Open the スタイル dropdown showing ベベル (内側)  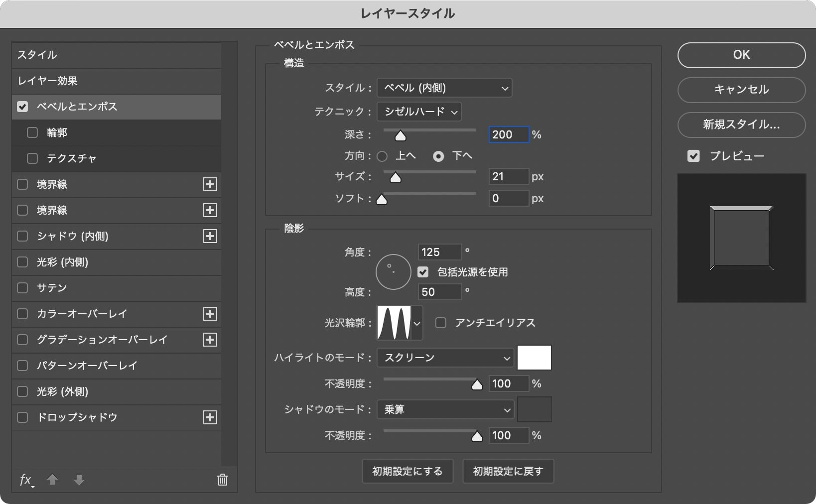[x=444, y=88]
